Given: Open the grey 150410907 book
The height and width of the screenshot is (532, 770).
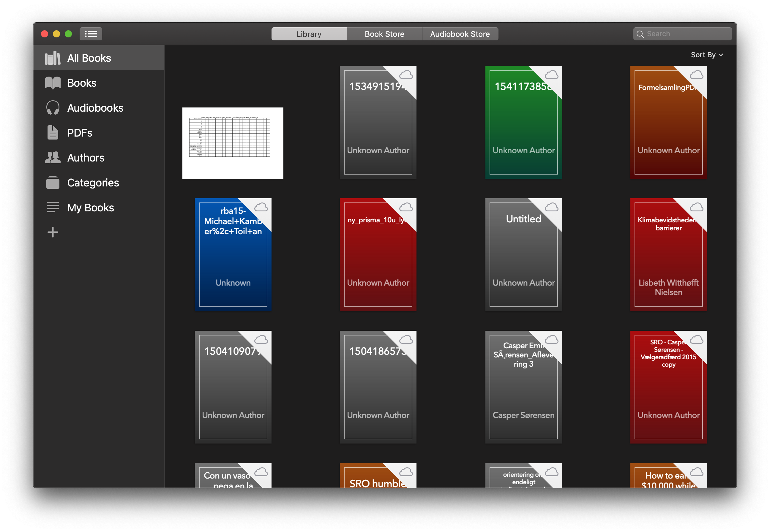Looking at the screenshot, I should click(x=233, y=387).
